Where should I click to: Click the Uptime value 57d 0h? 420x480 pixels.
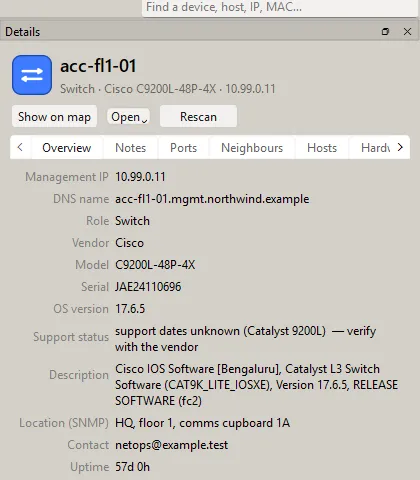(x=132, y=467)
